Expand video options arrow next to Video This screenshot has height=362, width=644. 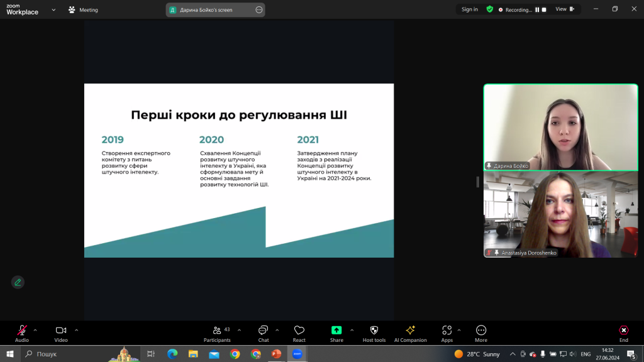click(x=76, y=330)
